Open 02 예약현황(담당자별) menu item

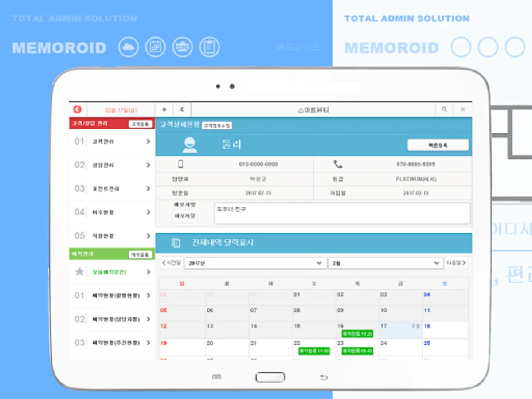click(112, 319)
